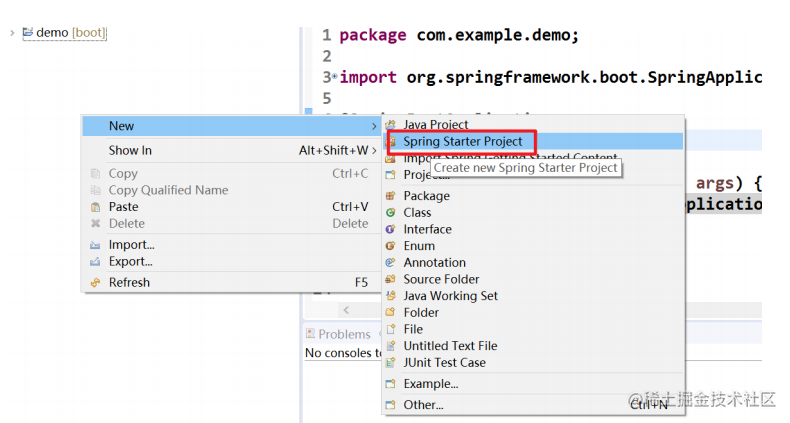Click the Interface icon

pyautogui.click(x=391, y=229)
